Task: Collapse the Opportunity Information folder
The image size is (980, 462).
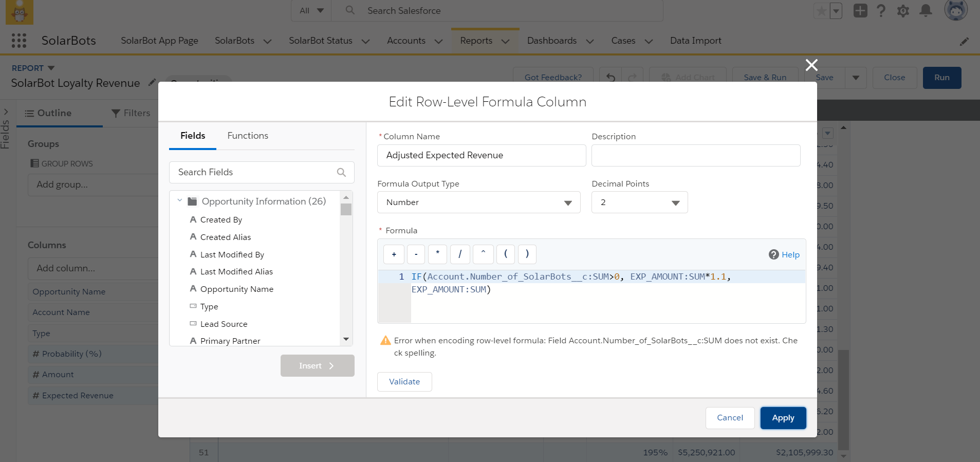Action: click(x=179, y=201)
